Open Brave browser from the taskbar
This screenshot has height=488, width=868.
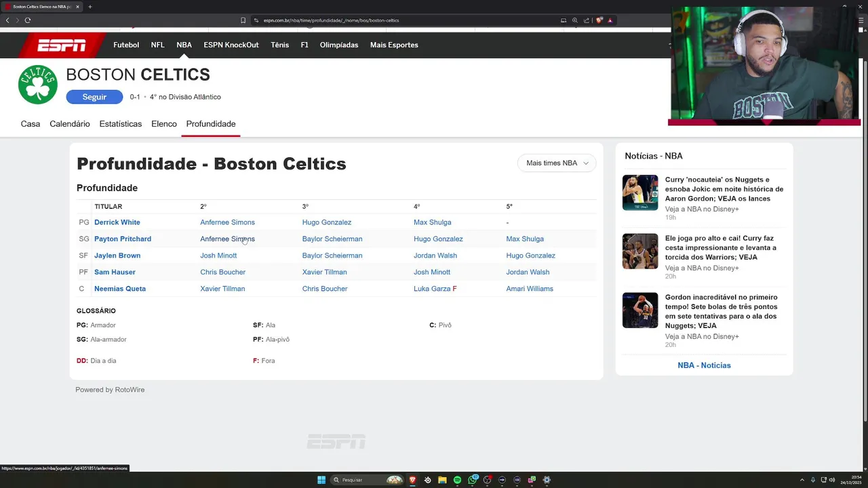412,480
